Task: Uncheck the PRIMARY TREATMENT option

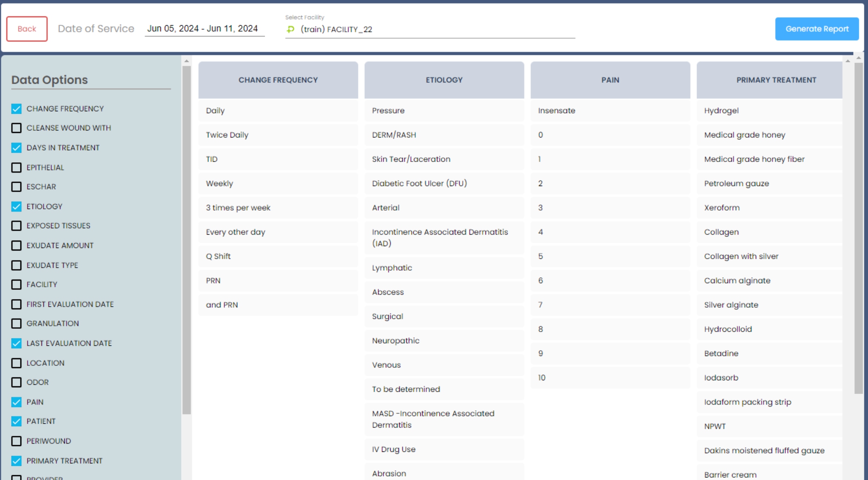Action: pos(16,461)
